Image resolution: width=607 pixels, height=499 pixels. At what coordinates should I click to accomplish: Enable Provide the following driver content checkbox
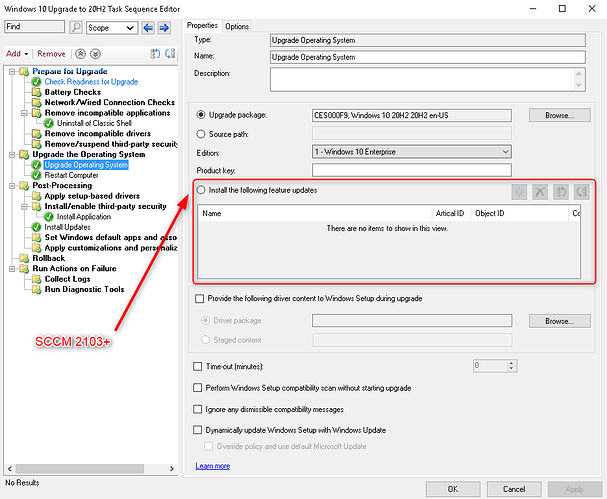point(199,298)
